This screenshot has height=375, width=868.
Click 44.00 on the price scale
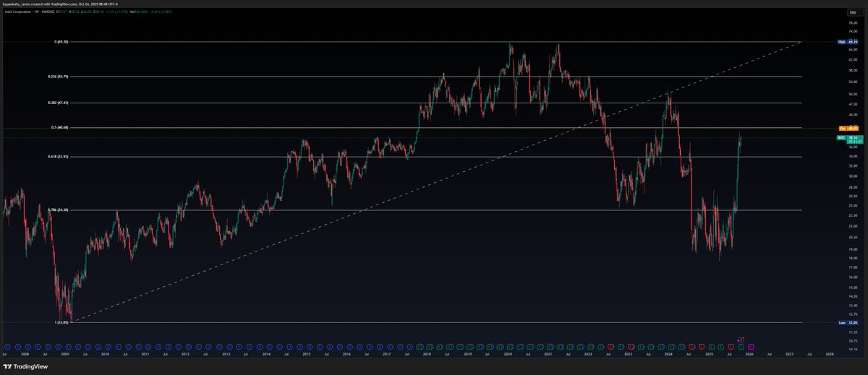tap(853, 114)
